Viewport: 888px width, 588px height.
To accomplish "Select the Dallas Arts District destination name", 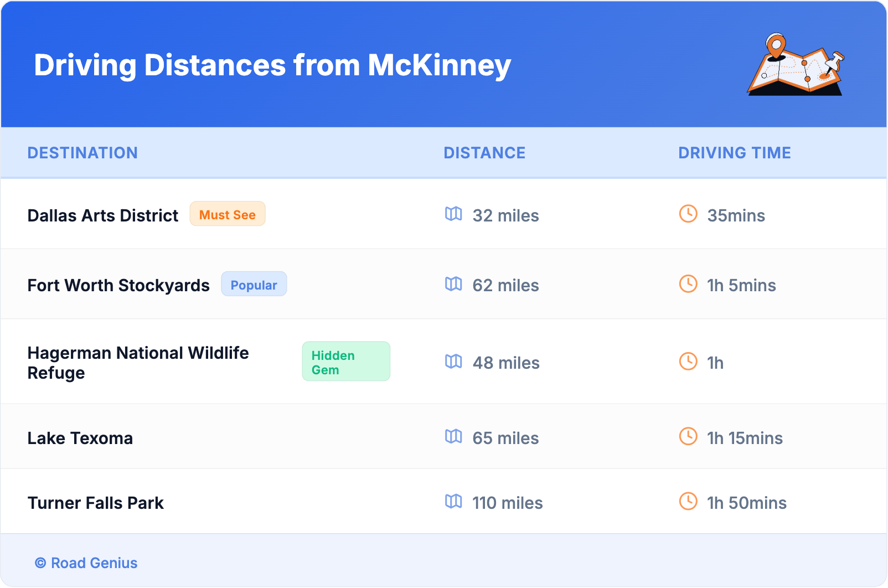I will click(x=103, y=215).
